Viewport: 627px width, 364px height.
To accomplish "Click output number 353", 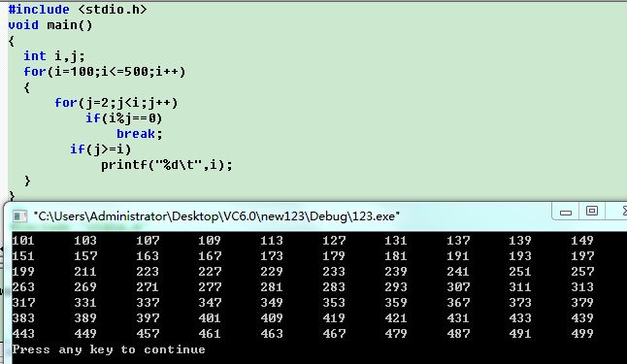I will (334, 303).
